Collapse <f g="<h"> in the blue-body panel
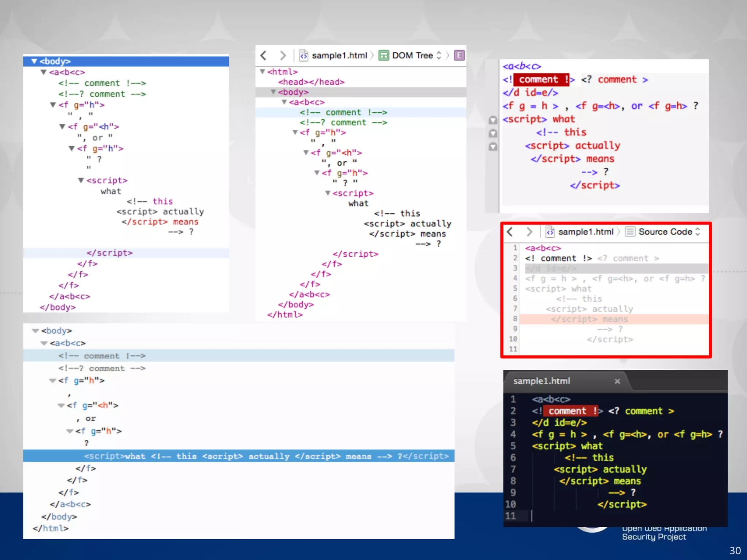Image resolution: width=747 pixels, height=560 pixels. point(62,127)
